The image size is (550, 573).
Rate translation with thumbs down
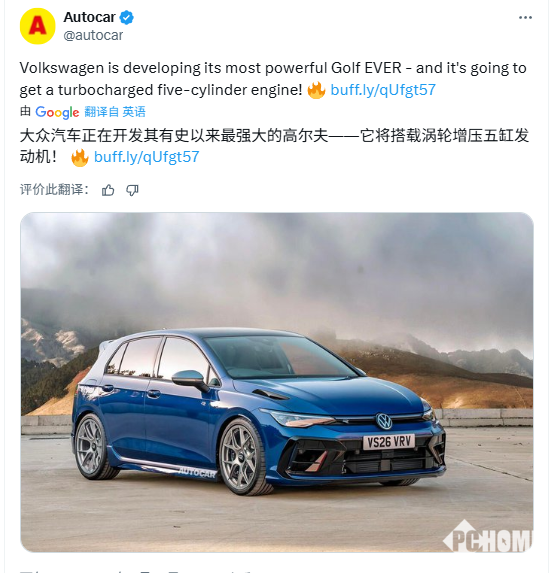(132, 190)
